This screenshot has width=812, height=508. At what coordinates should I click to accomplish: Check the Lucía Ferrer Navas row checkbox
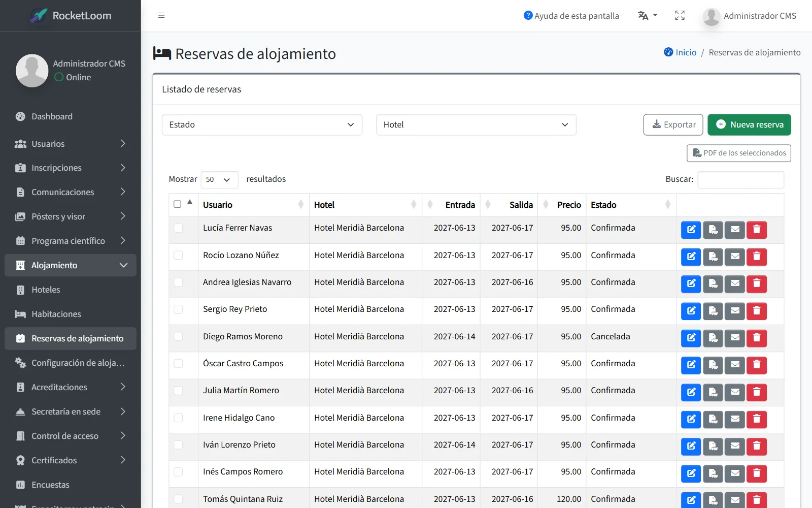tap(178, 228)
